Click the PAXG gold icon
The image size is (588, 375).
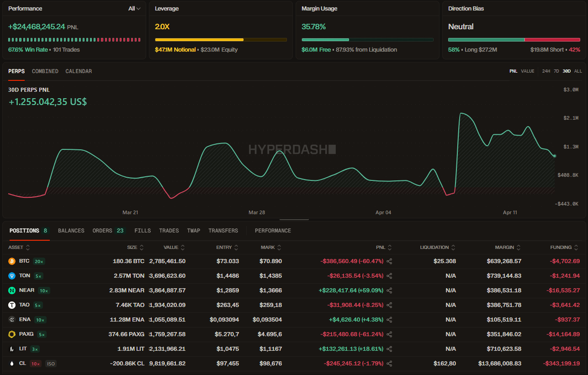(12, 334)
